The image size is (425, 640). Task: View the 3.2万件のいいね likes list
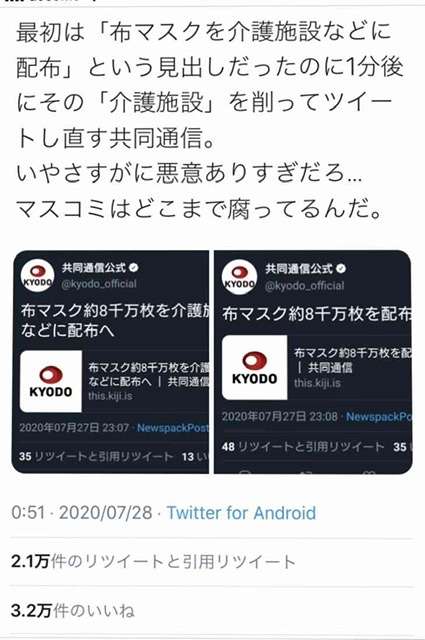(73, 611)
